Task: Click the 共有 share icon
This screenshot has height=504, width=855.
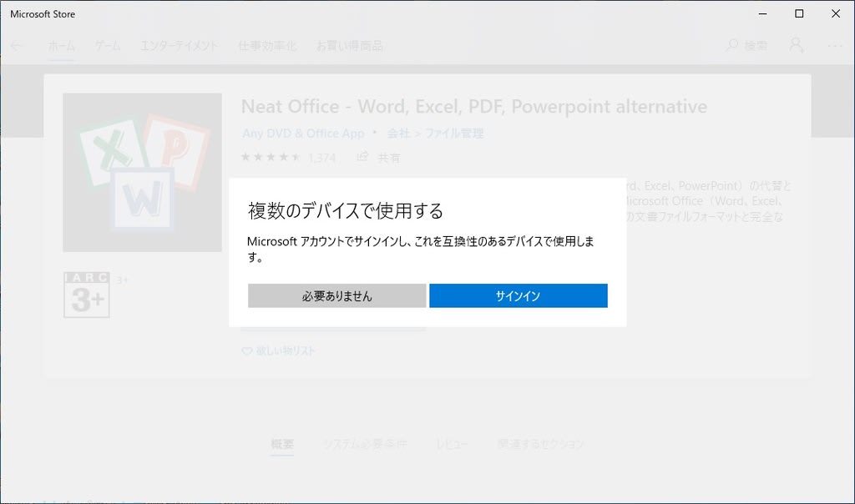Action: point(362,157)
